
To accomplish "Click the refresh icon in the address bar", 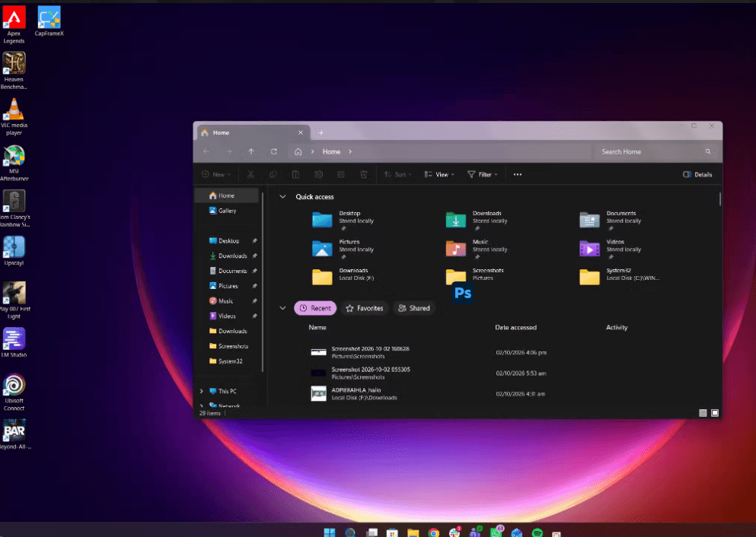I will tap(274, 151).
